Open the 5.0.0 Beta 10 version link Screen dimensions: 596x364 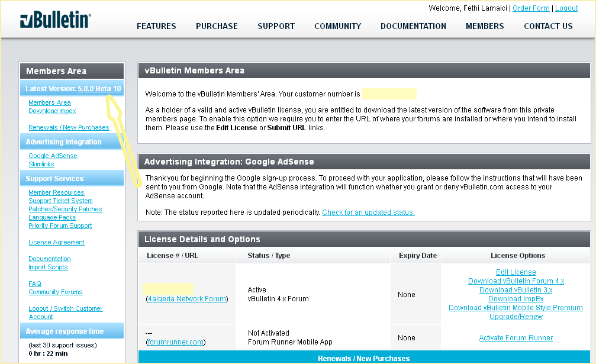click(x=99, y=89)
